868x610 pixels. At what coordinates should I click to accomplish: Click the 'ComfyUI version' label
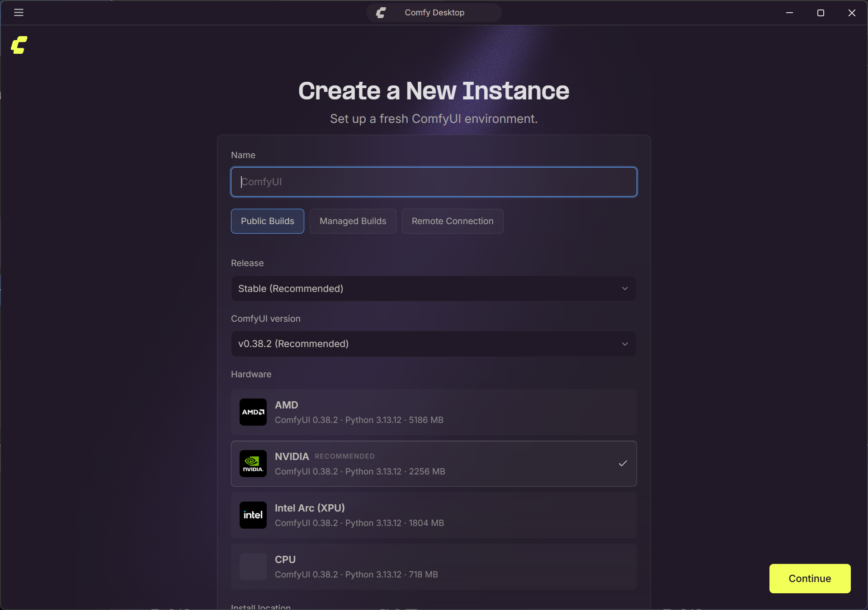point(266,319)
